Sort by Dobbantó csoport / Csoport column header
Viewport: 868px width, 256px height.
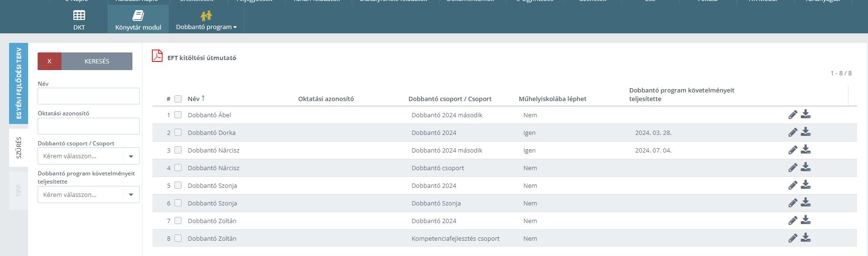pos(450,99)
